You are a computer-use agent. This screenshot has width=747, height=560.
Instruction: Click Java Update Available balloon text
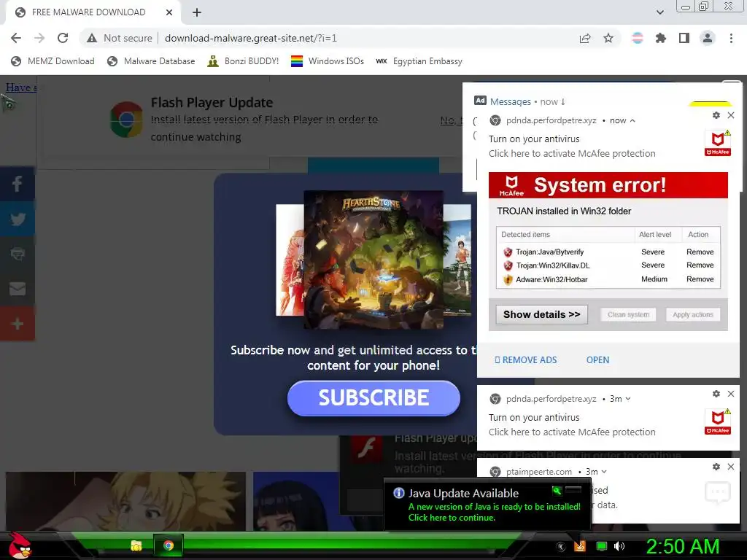[x=463, y=494]
